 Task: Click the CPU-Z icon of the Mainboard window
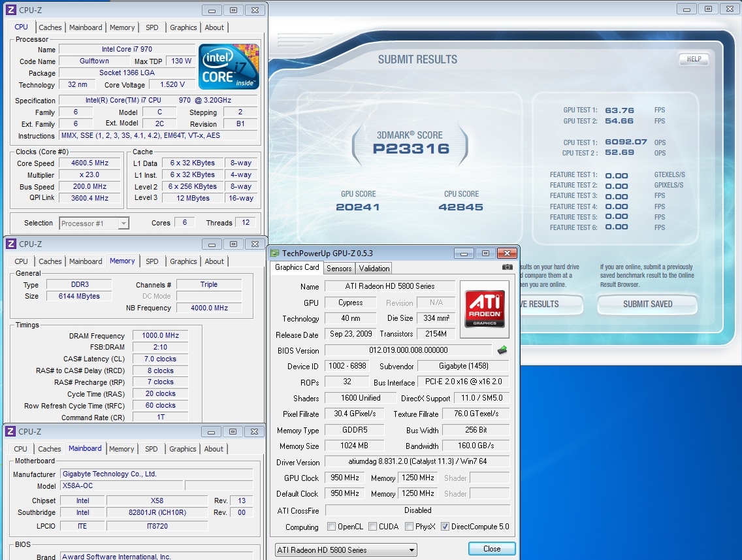click(10, 431)
